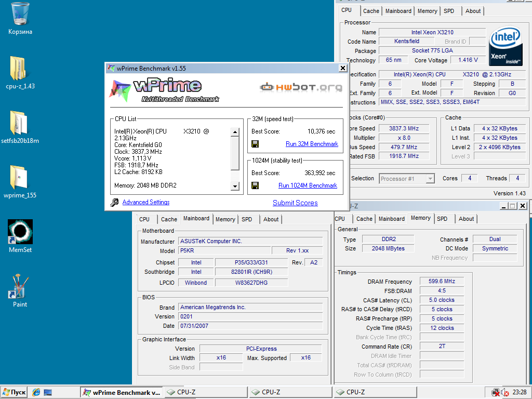Open the Processor #1 selection dropdown

point(430,179)
